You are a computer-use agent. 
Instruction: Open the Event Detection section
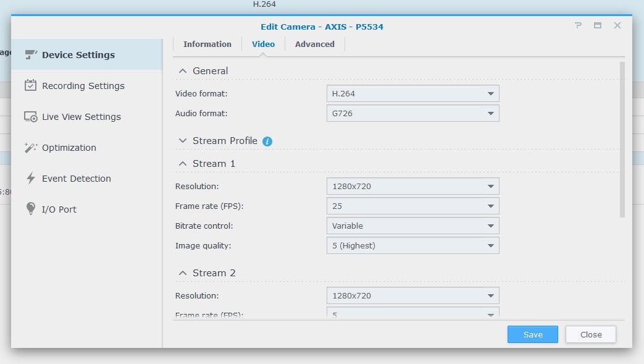(x=87, y=179)
